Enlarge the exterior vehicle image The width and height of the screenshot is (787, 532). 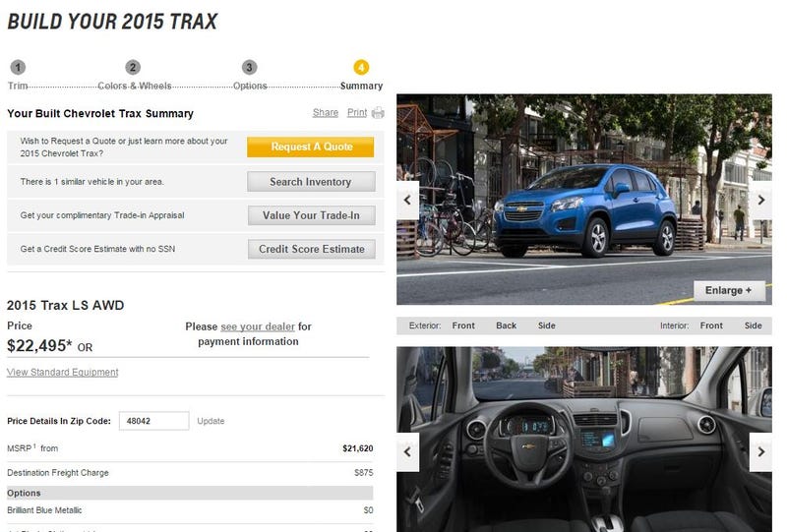729,291
